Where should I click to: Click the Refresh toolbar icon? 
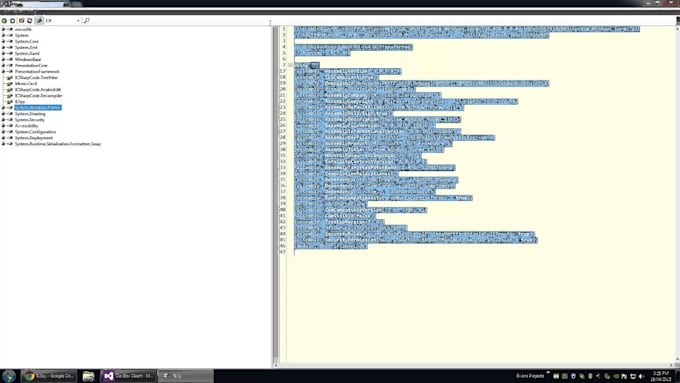[29, 20]
